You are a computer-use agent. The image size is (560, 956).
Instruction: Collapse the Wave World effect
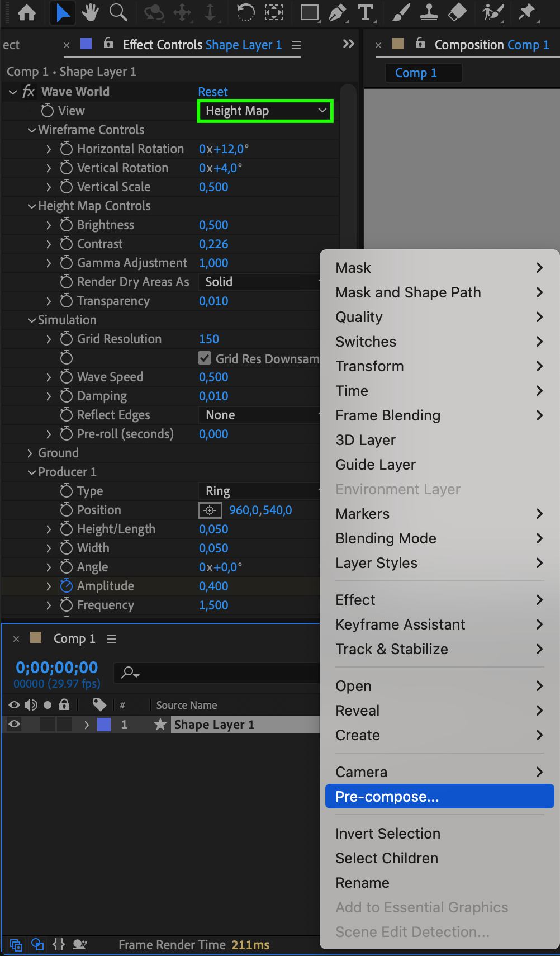[13, 92]
